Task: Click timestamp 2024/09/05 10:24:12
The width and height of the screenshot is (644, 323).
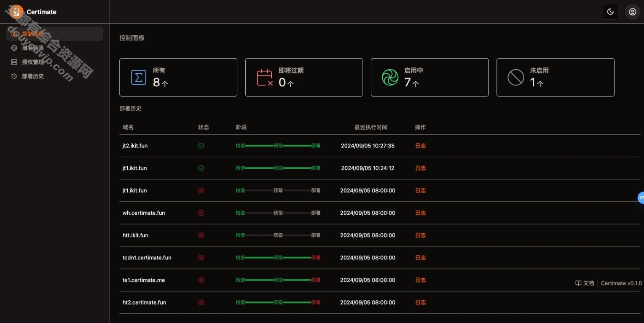Action: (368, 168)
